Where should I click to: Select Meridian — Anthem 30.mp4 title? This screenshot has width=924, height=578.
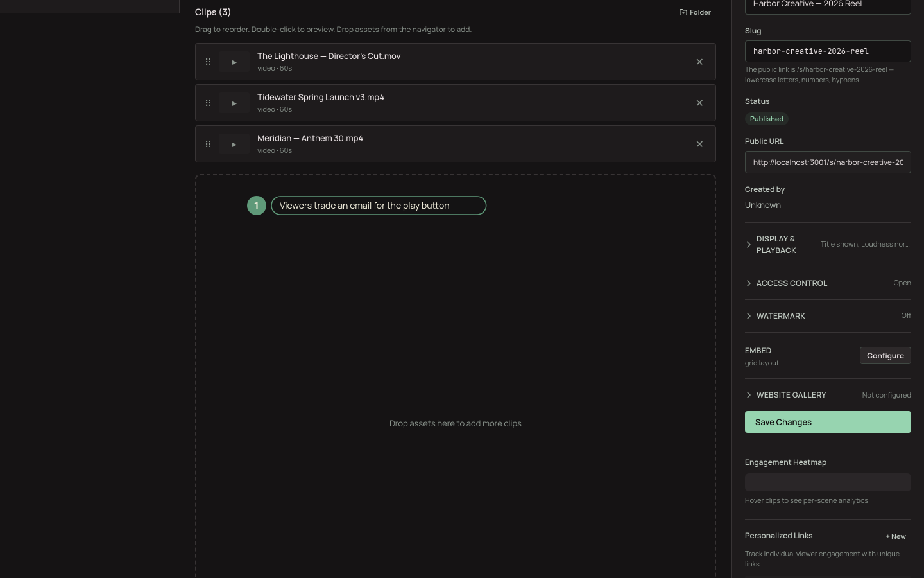310,139
